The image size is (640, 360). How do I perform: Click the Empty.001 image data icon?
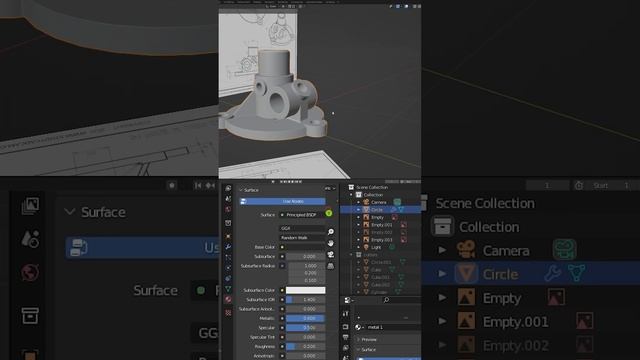point(403,225)
